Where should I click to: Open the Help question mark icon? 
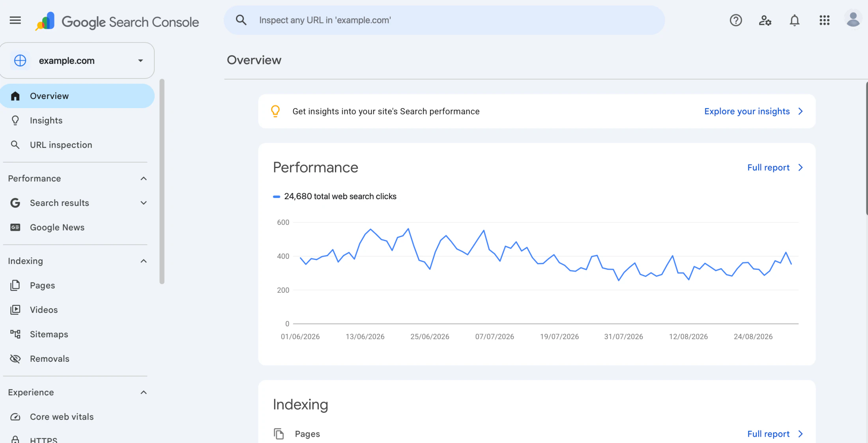(x=736, y=20)
